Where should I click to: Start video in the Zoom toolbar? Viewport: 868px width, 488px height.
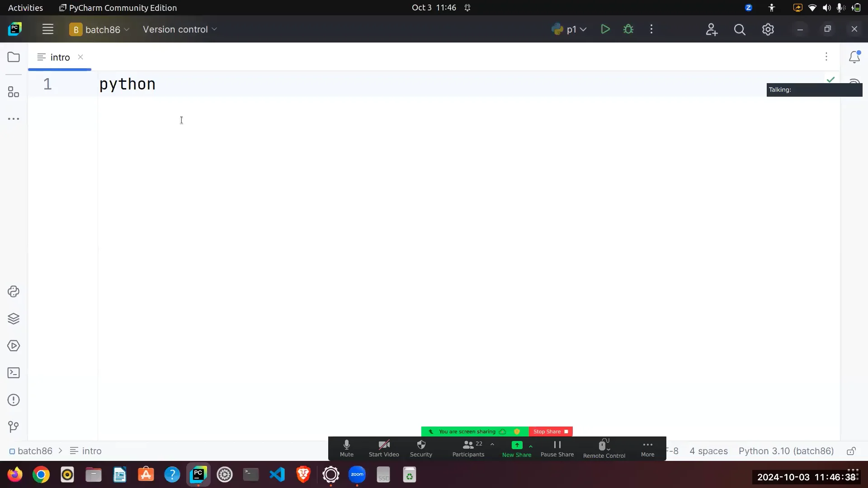pyautogui.click(x=383, y=448)
